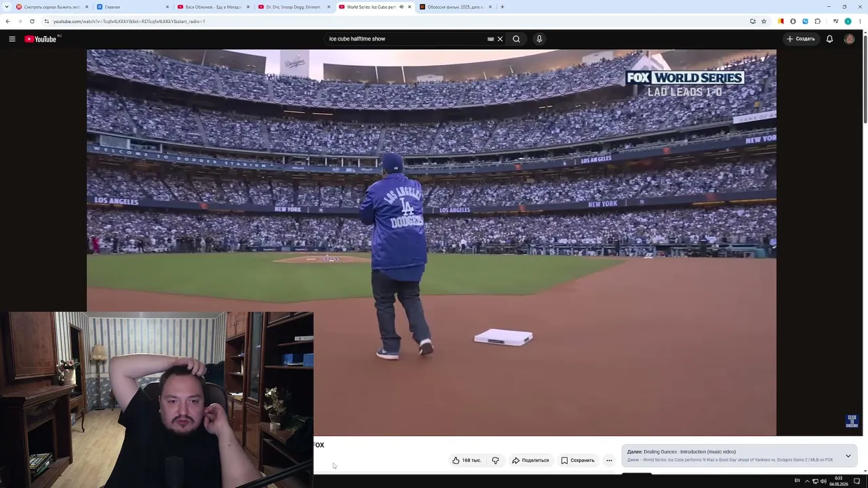Open YouTube notifications bell

[829, 39]
